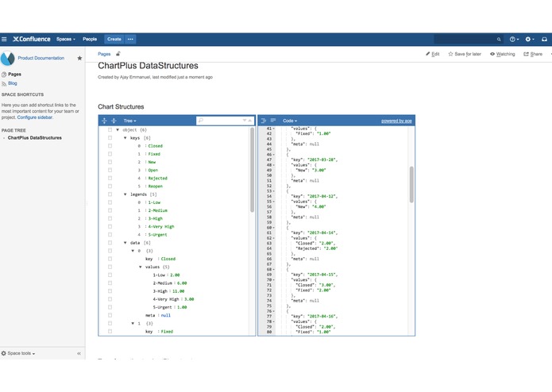
Task: Collapse the keys array node
Action: [125, 138]
